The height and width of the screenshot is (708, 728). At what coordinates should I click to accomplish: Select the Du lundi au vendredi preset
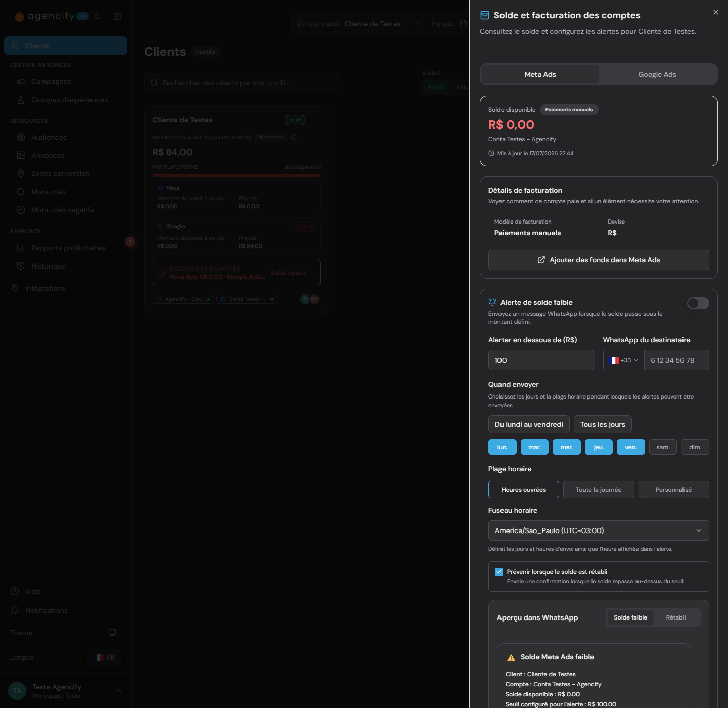coord(529,424)
